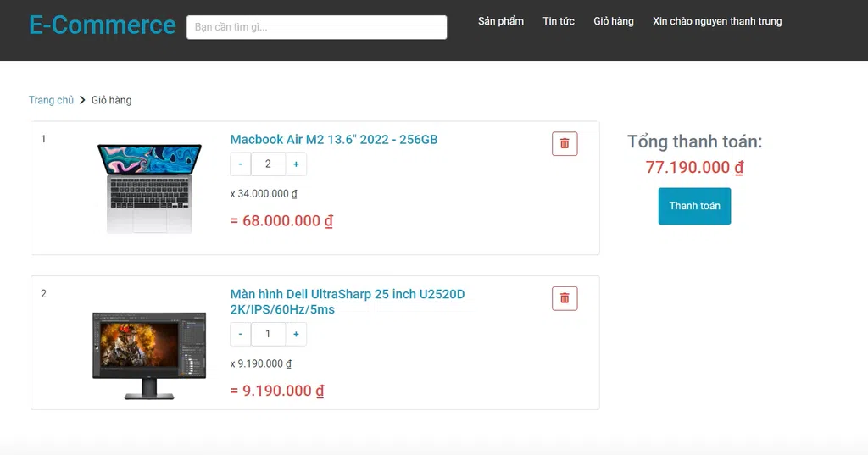Image resolution: width=868 pixels, height=455 pixels.
Task: Focus the Dell monitor quantity field
Action: click(x=268, y=334)
